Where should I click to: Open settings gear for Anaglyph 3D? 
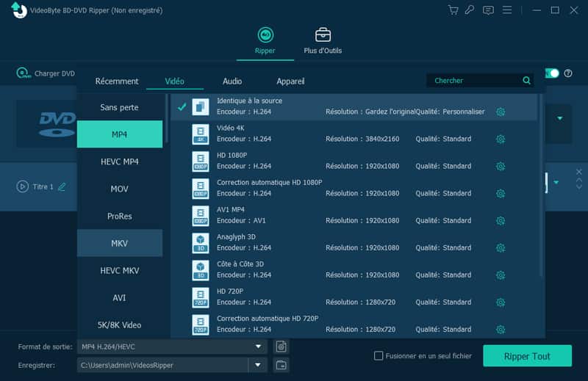(501, 248)
